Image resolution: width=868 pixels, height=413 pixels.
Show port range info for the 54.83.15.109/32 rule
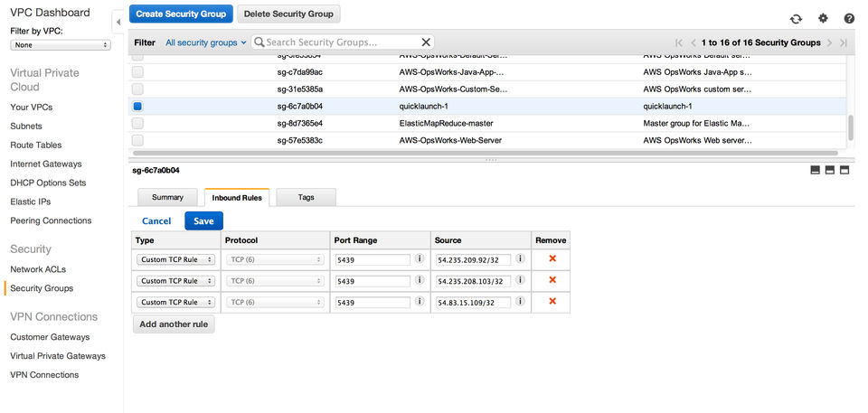(x=419, y=301)
